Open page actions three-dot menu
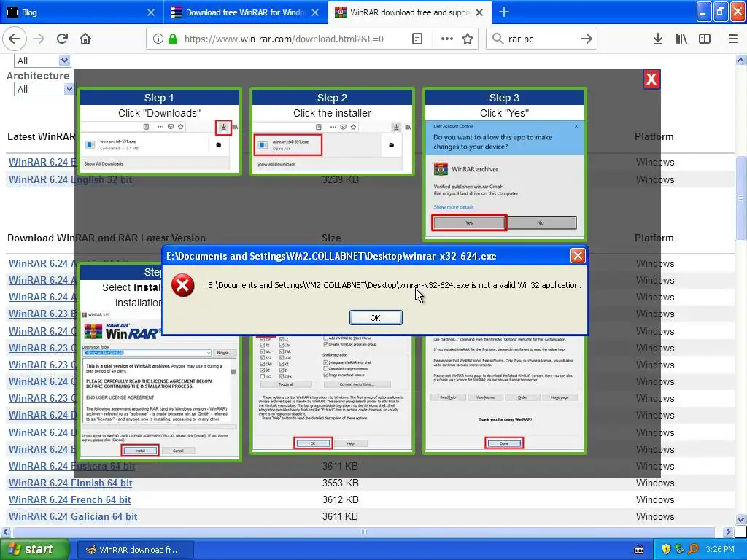747x560 pixels. coord(446,39)
